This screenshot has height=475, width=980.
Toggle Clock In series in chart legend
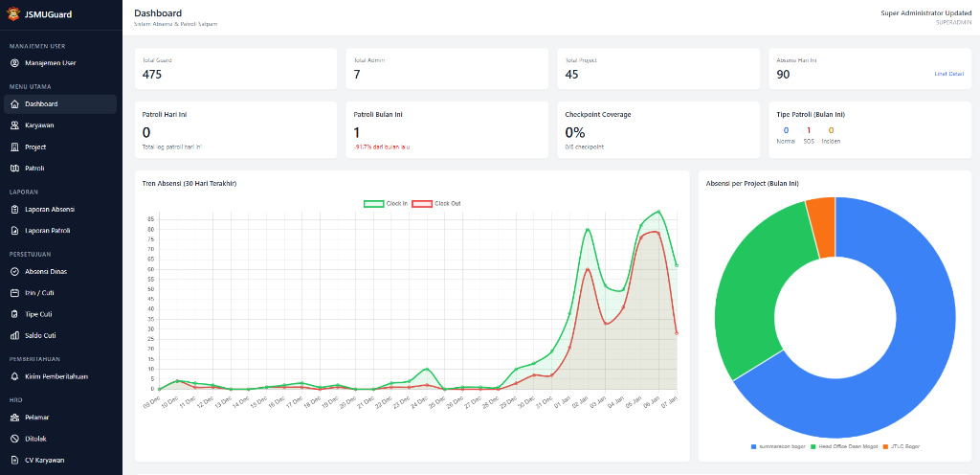(386, 203)
